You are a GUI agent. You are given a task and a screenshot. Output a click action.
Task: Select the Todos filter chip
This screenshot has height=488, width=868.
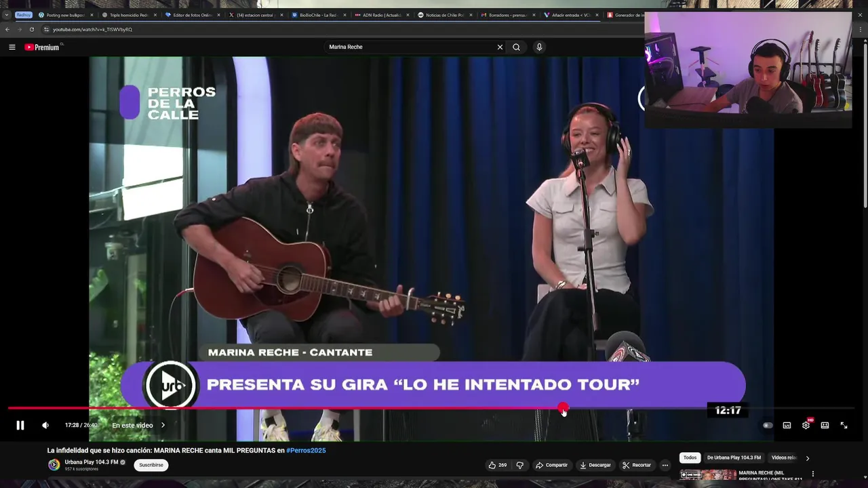[690, 457]
